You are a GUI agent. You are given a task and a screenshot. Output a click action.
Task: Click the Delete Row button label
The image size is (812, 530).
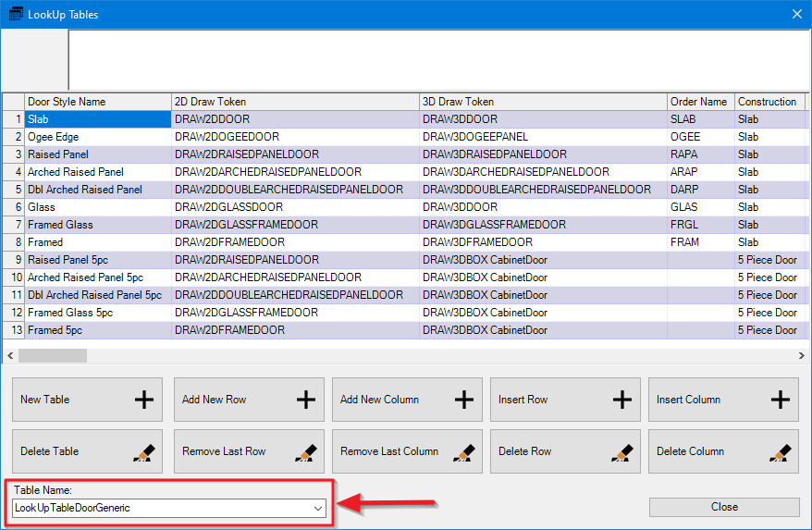click(525, 451)
